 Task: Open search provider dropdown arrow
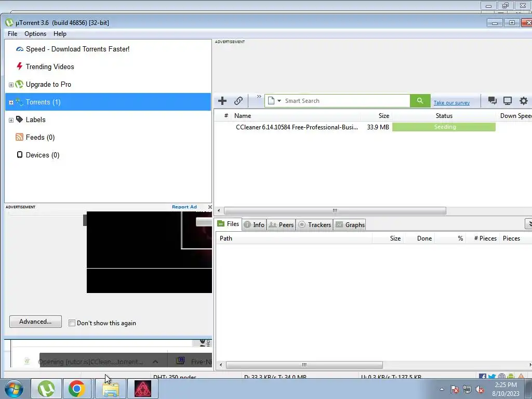tap(279, 101)
